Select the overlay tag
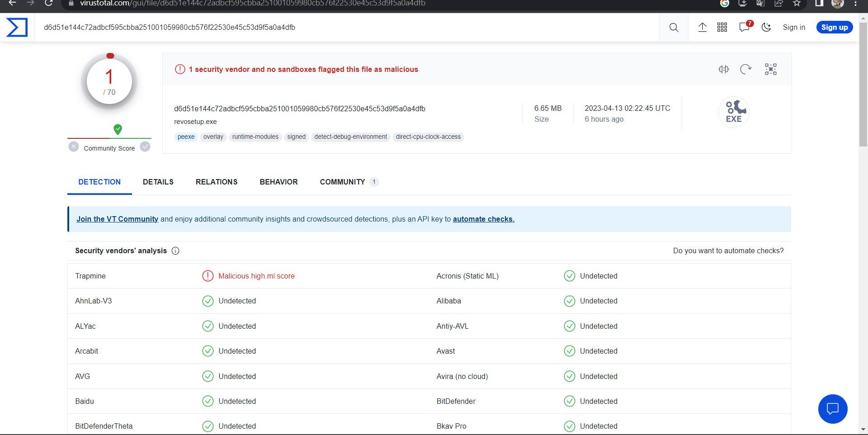The height and width of the screenshot is (435, 868). 213,137
